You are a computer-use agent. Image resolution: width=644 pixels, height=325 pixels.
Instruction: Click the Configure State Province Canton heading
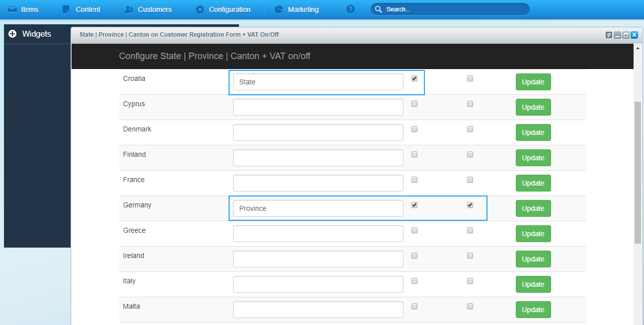click(215, 56)
